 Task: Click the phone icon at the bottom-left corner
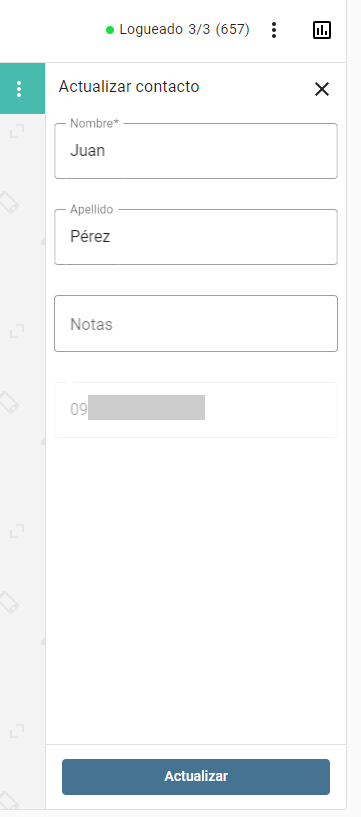9,800
